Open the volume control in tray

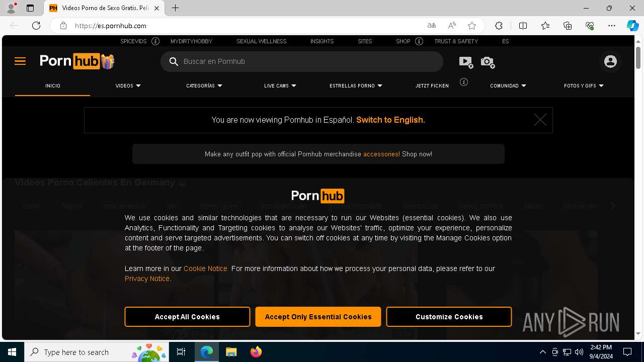pyautogui.click(x=579, y=352)
